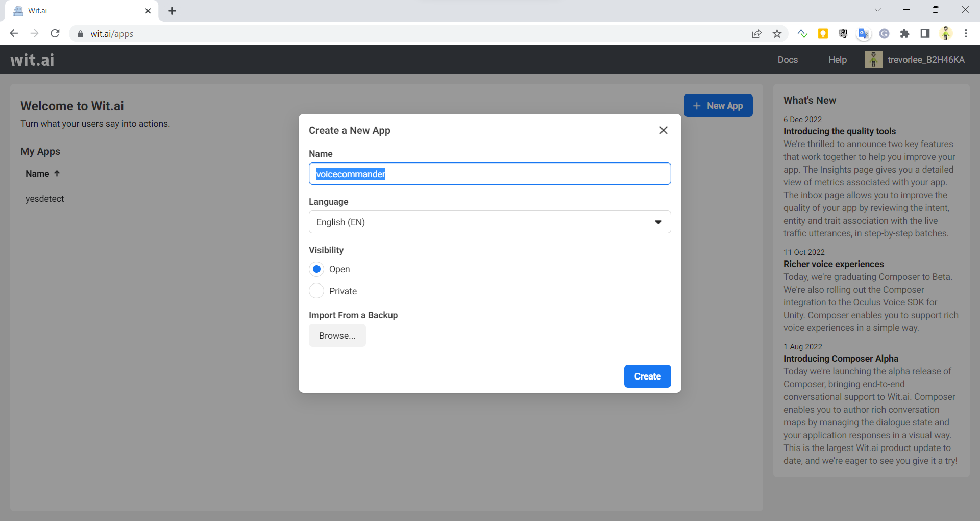
Task: Open a new browser tab
Action: click(x=173, y=11)
